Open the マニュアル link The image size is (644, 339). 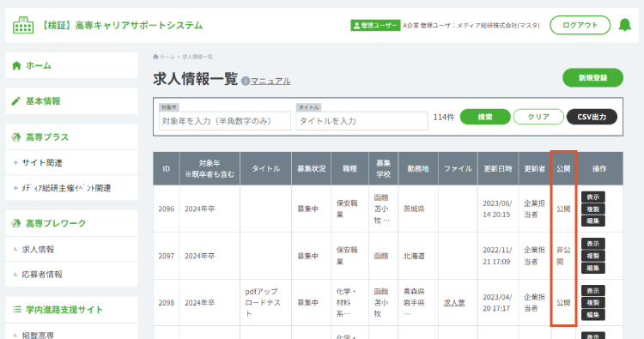270,81
